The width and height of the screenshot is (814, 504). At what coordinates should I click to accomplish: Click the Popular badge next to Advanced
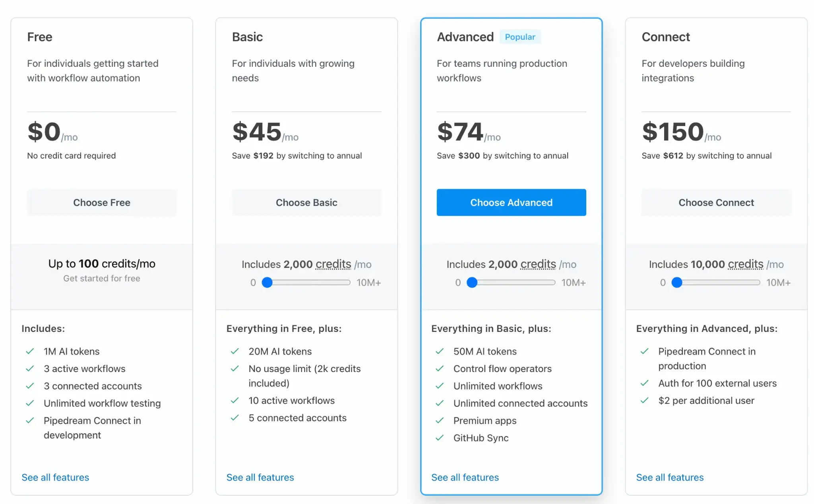[x=520, y=37]
